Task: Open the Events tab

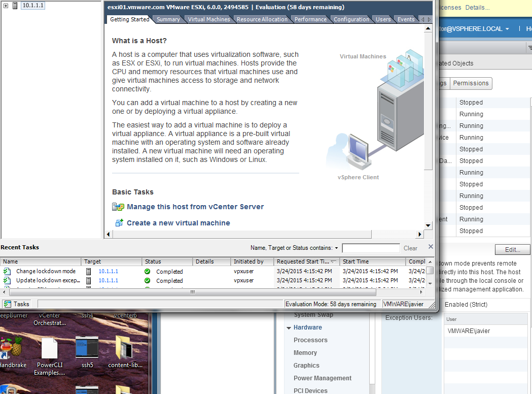Action: tap(406, 19)
